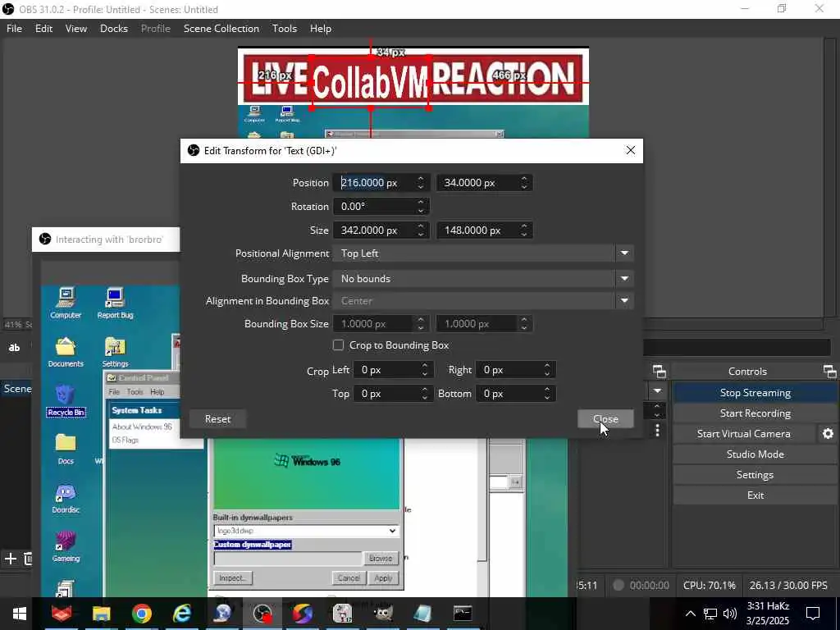840x630 pixels.
Task: Stop Streaming in Controls dock
Action: [755, 393]
